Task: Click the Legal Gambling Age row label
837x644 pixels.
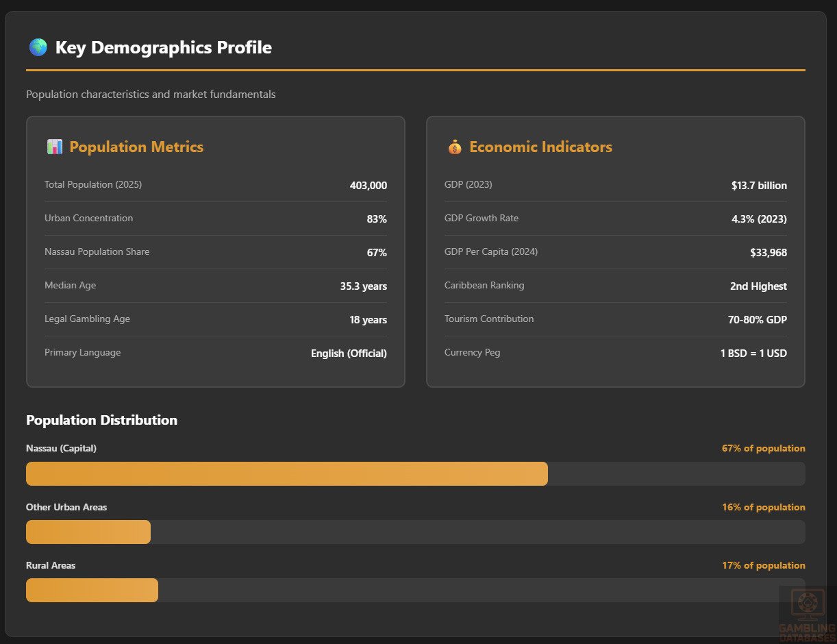Action: tap(87, 319)
